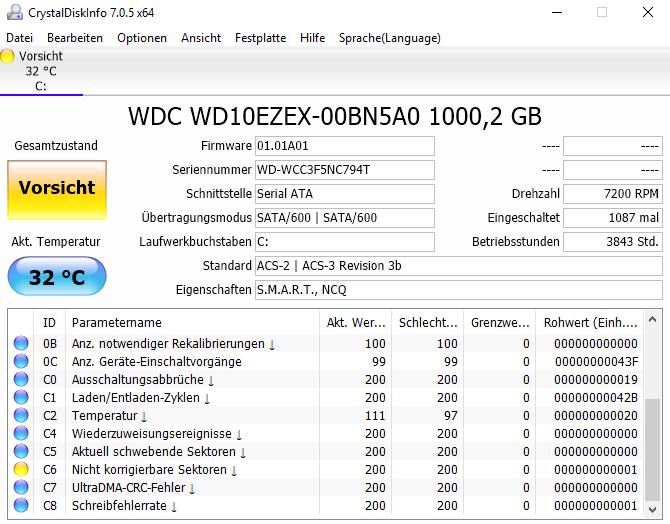Select the Temperatur parameter name
This screenshot has width=670, height=524.
pyautogui.click(x=105, y=415)
